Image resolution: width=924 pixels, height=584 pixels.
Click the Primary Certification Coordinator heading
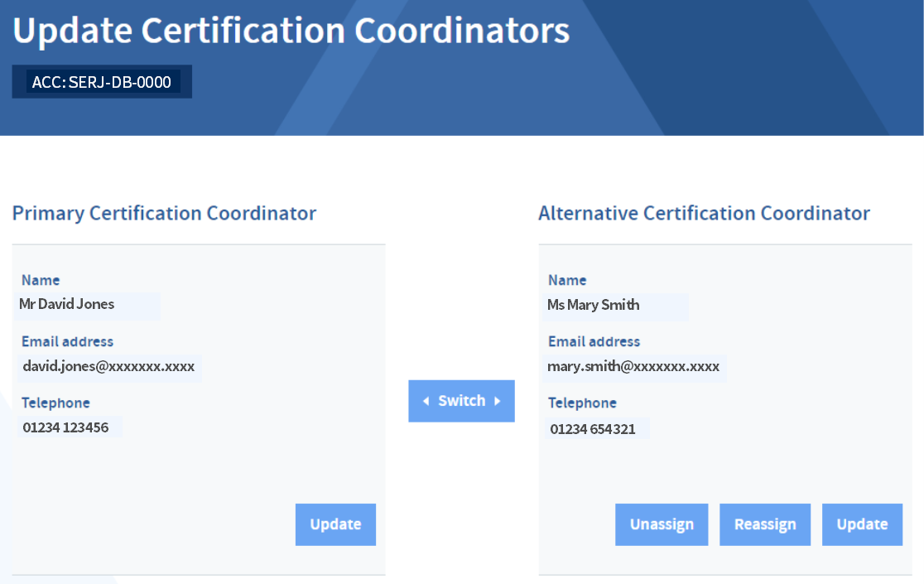point(165,214)
